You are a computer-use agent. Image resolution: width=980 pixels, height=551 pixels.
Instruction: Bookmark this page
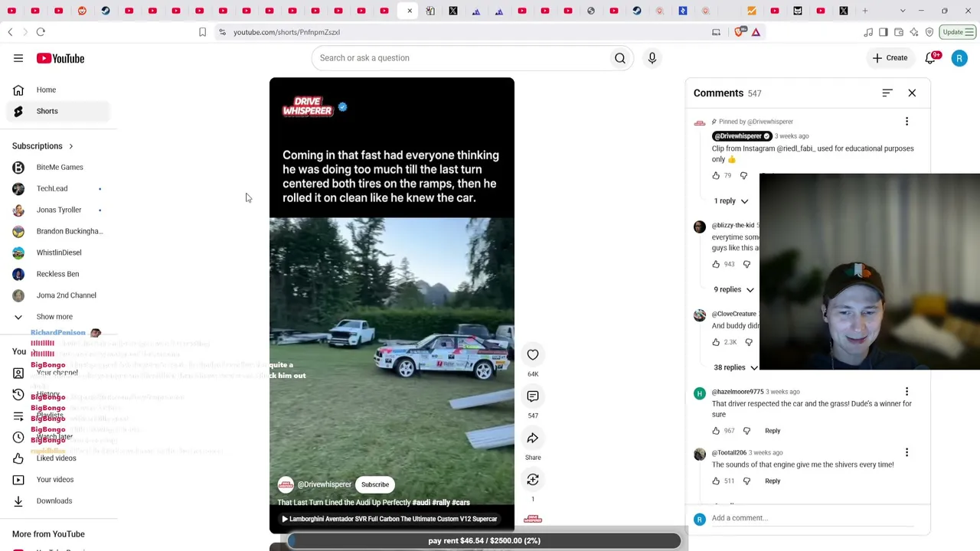(x=202, y=32)
